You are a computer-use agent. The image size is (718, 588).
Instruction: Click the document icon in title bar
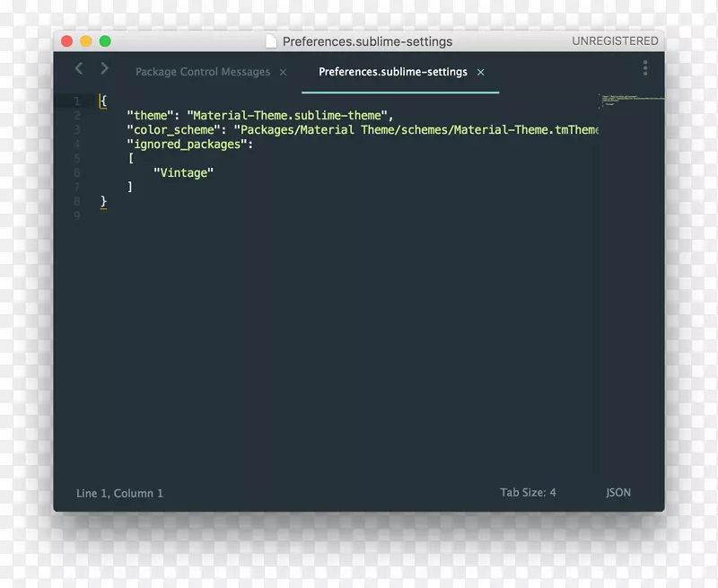pyautogui.click(x=271, y=41)
